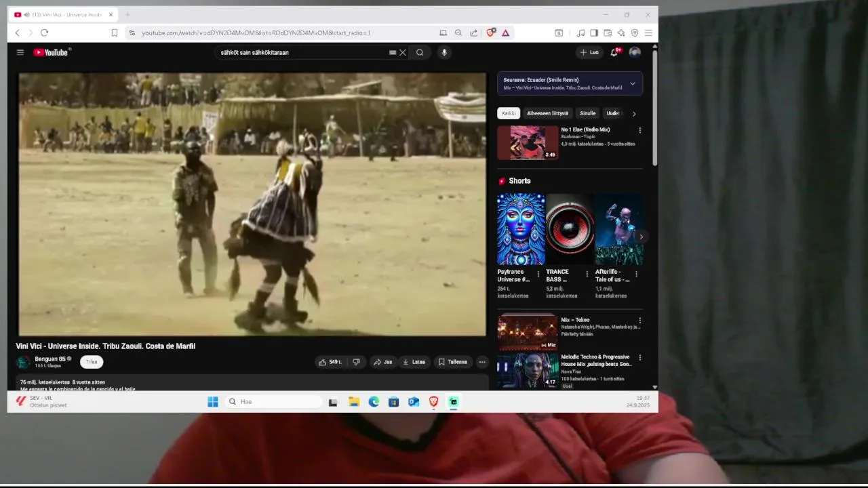Image resolution: width=868 pixels, height=488 pixels.
Task: Open YouTube notifications bell
Action: click(614, 52)
